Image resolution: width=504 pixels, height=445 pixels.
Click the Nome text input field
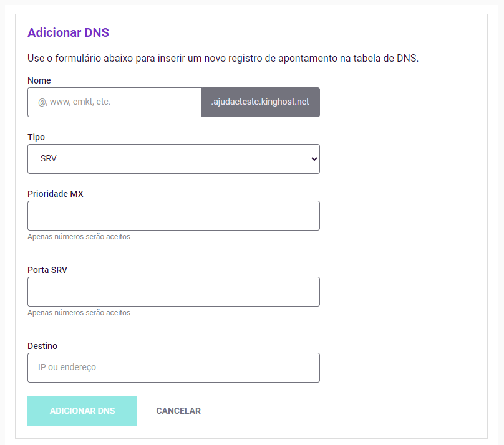tap(114, 102)
